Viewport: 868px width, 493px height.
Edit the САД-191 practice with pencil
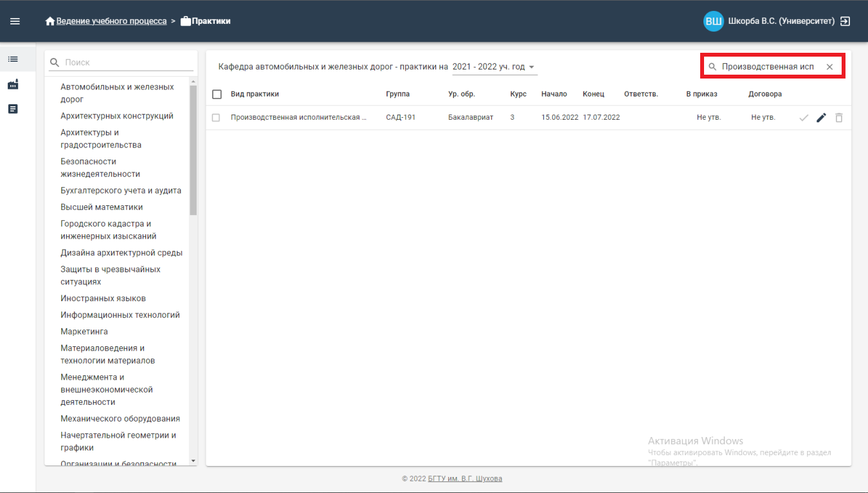point(821,118)
